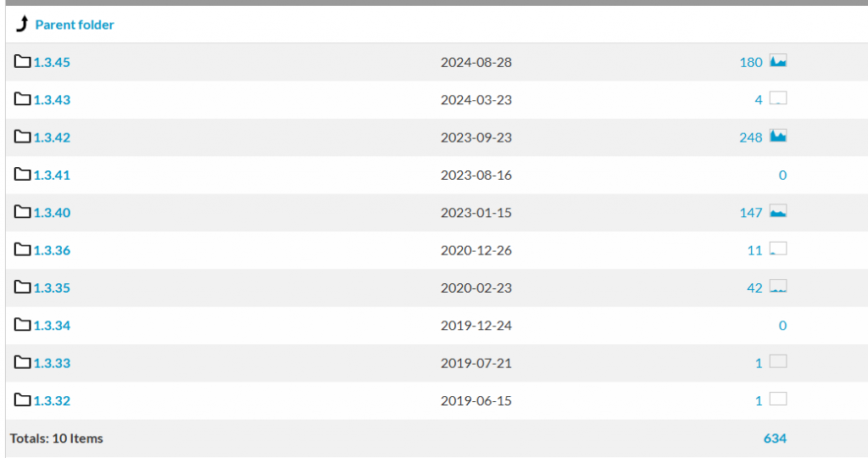Viewport: 868px width, 458px height.
Task: Click the folder icon beside 1.3.41
Action: tap(23, 175)
